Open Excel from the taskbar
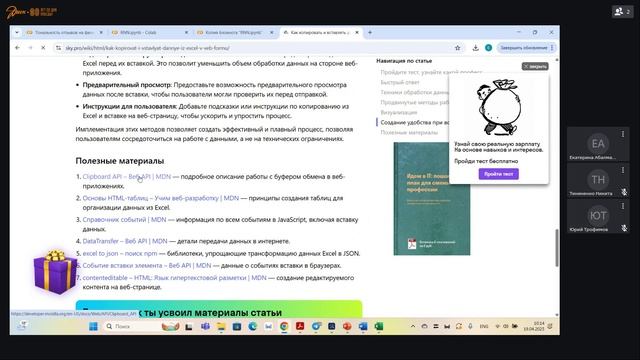The height and width of the screenshot is (360, 640). click(x=379, y=326)
